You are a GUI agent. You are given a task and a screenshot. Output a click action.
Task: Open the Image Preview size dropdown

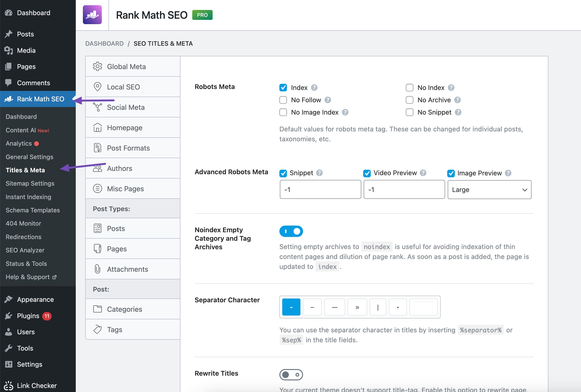click(x=489, y=190)
